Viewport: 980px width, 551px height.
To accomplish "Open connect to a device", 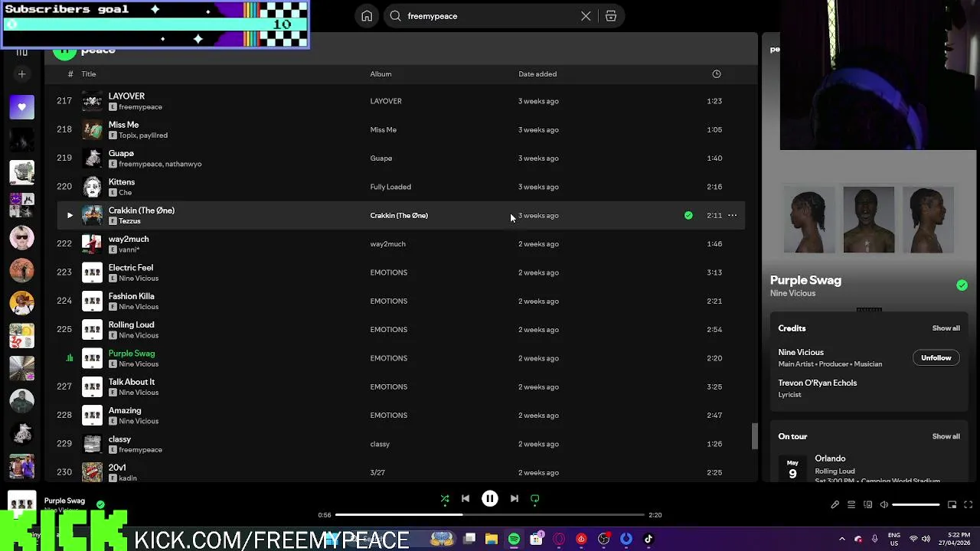I will click(867, 505).
